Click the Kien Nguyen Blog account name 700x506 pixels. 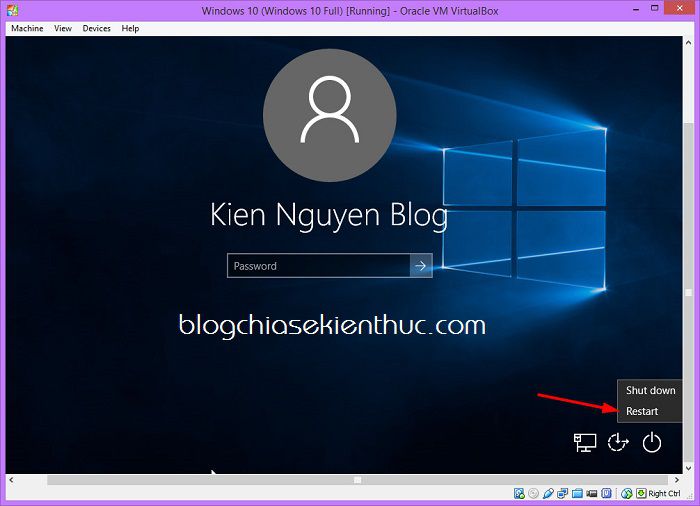point(329,216)
